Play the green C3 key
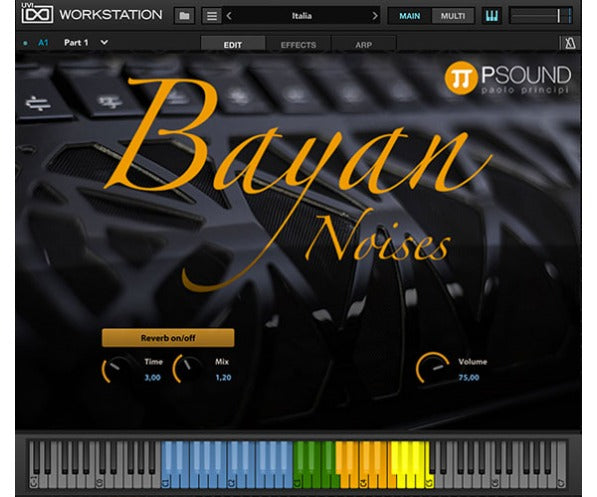This screenshot has height=497, width=597. coord(297,481)
